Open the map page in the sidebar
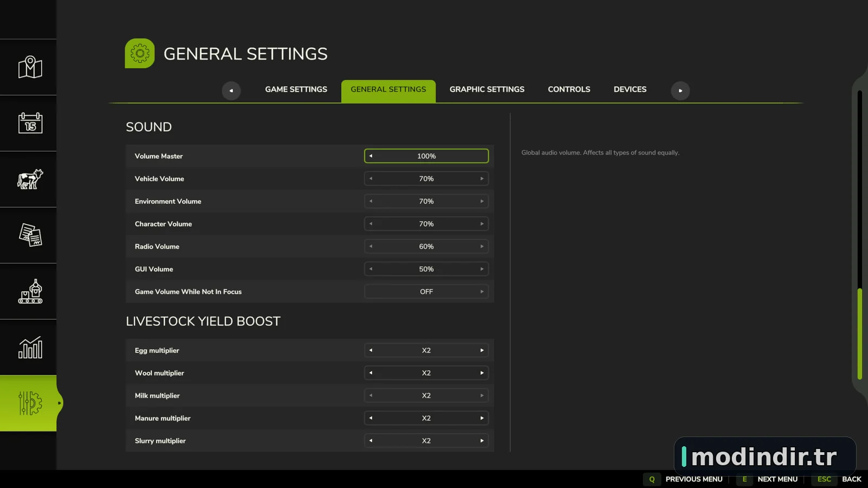Screen dimensions: 868x488 (x=30, y=67)
